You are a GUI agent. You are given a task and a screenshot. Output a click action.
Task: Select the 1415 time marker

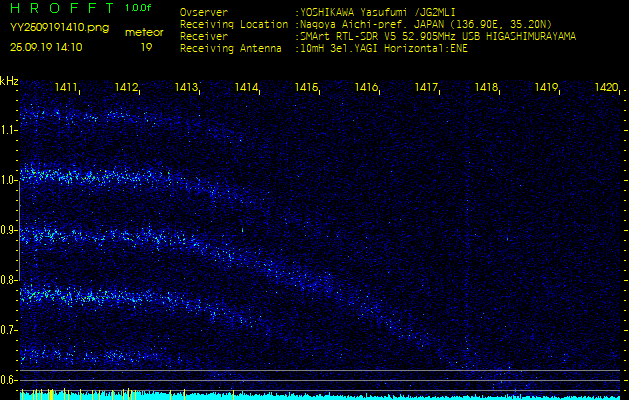point(307,88)
